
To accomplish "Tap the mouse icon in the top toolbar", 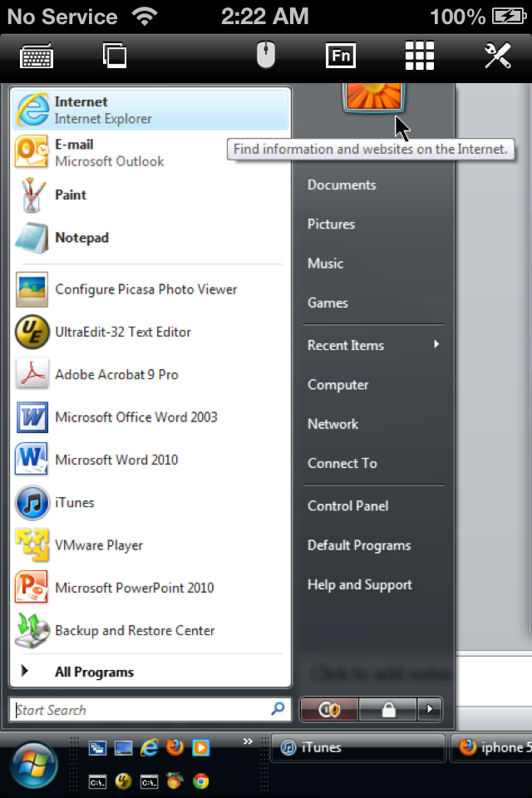I will coord(265,55).
